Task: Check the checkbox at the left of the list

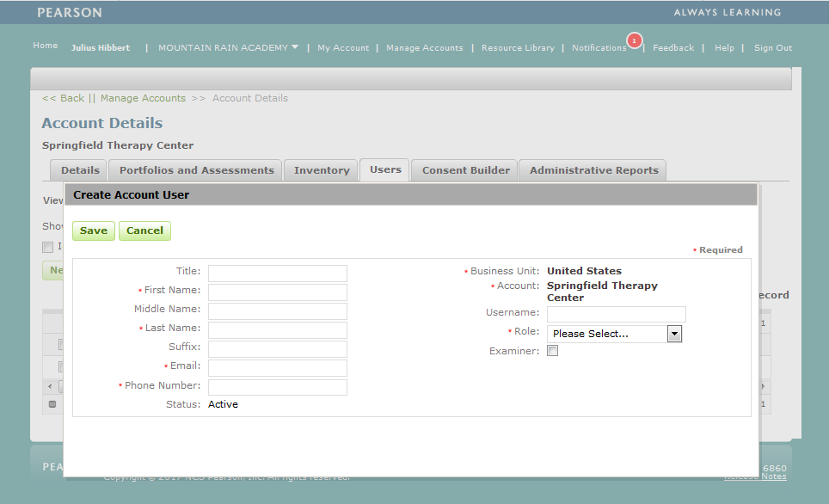Action: (48, 247)
